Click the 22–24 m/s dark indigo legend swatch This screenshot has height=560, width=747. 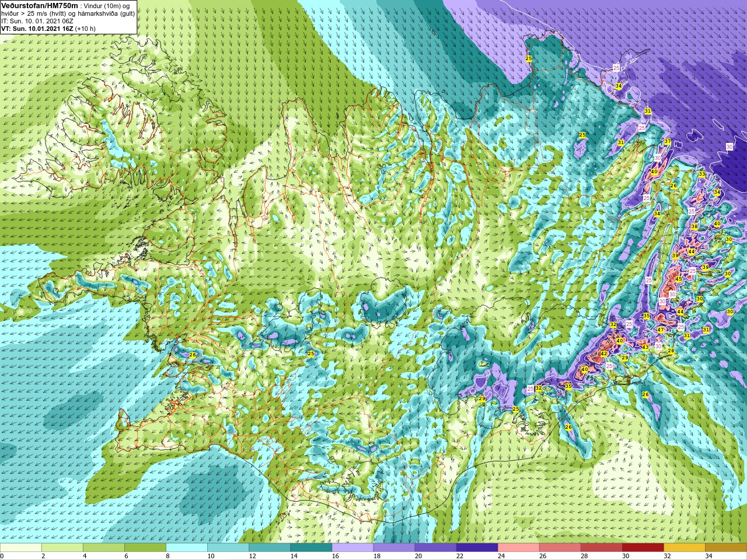tap(477, 548)
